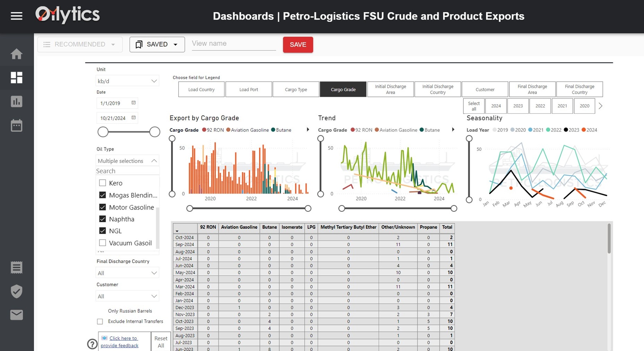Open calendar picker for end date 10/21/2024

[x=134, y=118]
